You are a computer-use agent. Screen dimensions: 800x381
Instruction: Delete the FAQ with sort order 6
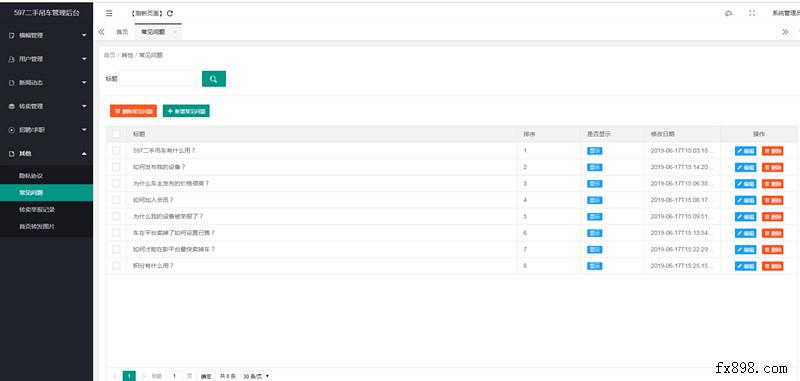coord(772,233)
